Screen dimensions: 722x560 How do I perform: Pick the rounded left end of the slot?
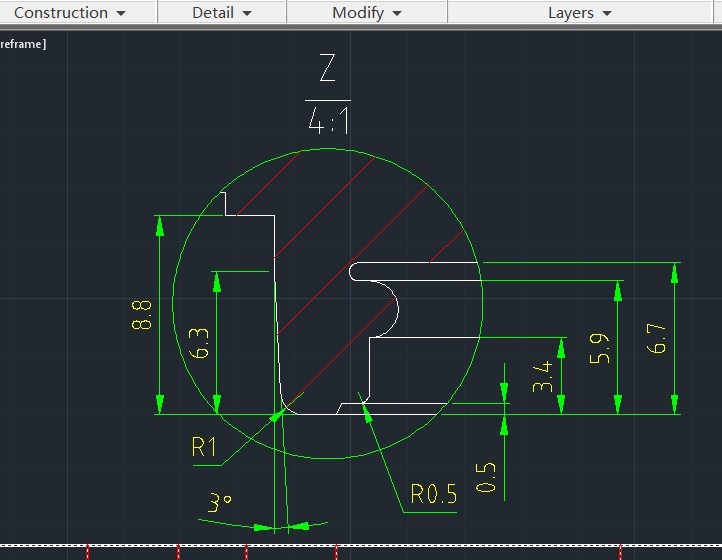coord(352,271)
